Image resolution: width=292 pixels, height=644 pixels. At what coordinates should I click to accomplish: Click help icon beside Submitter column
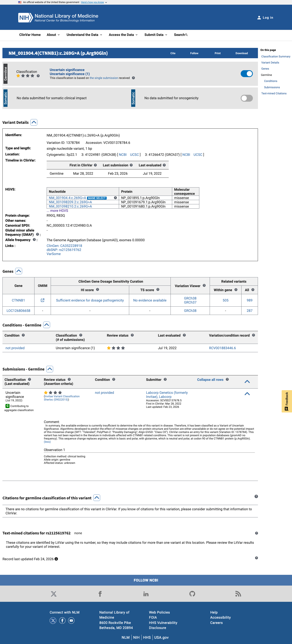[x=165, y=379]
